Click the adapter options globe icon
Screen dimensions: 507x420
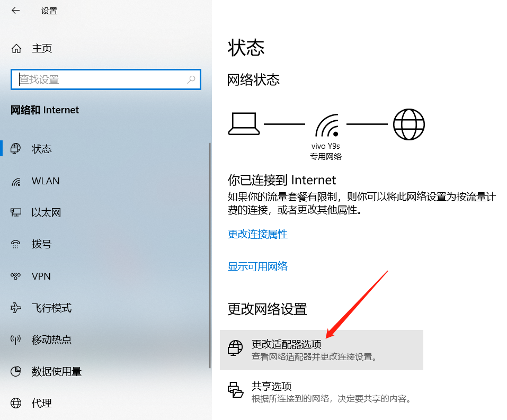pyautogui.click(x=235, y=348)
